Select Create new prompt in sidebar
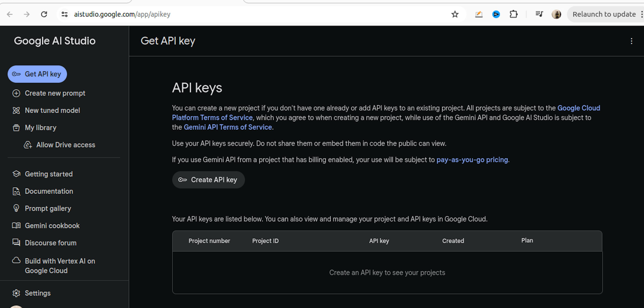Viewport: 644px width, 308px height. coord(49,93)
